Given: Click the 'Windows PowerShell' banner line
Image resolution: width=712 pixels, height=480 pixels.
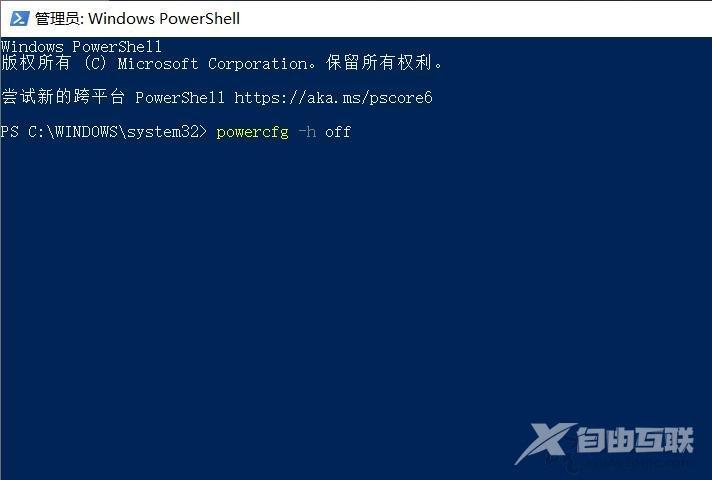Looking at the screenshot, I should pyautogui.click(x=81, y=46).
